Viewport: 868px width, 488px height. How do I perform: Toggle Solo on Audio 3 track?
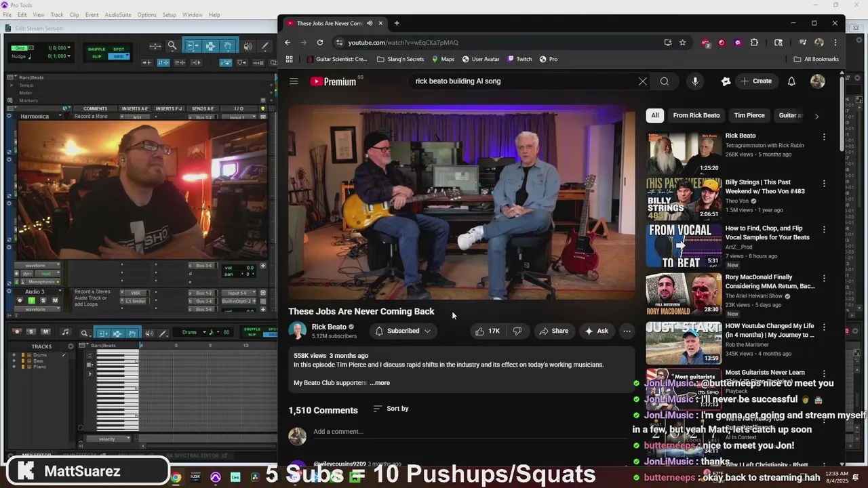[43, 300]
